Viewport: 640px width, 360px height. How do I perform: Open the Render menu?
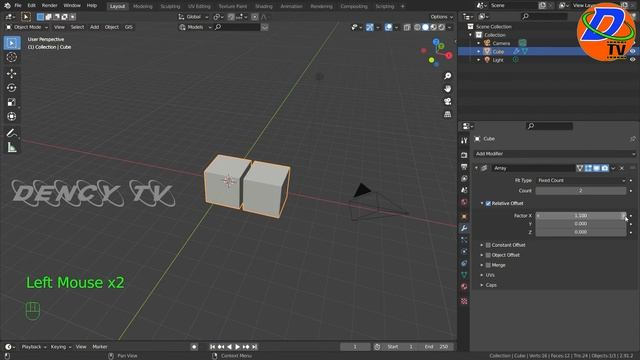point(49,6)
